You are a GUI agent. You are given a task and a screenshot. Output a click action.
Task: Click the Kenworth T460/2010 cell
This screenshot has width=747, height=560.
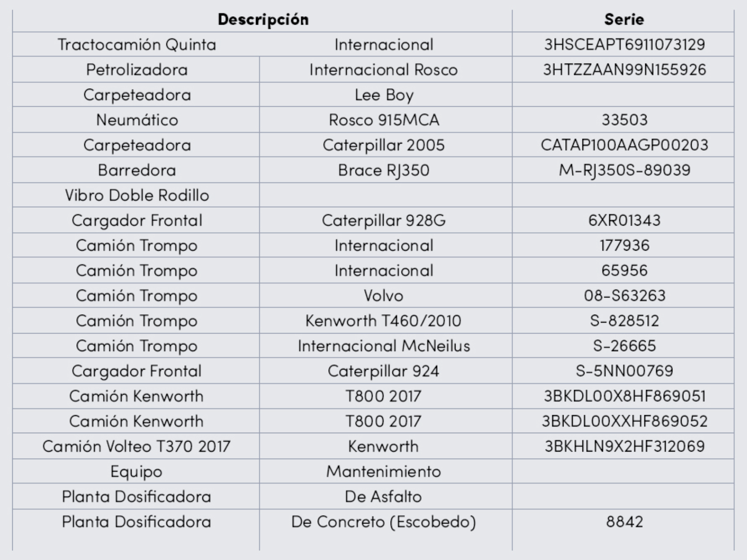click(x=383, y=321)
